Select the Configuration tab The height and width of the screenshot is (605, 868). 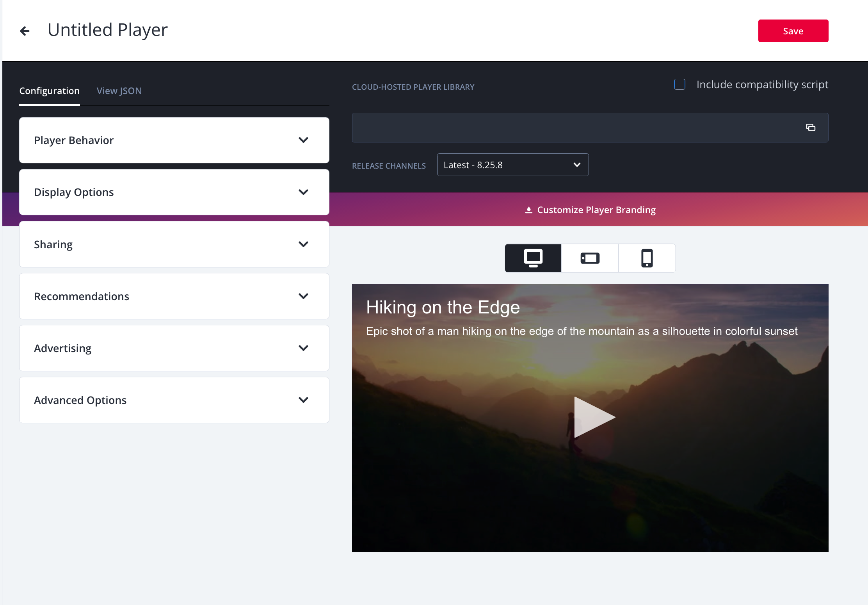click(x=49, y=91)
